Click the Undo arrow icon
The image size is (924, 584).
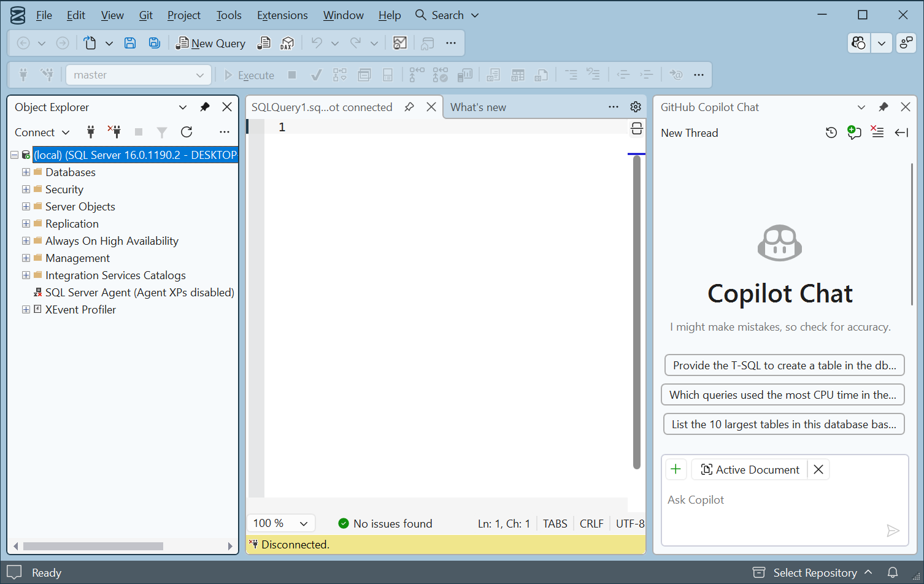coord(317,43)
